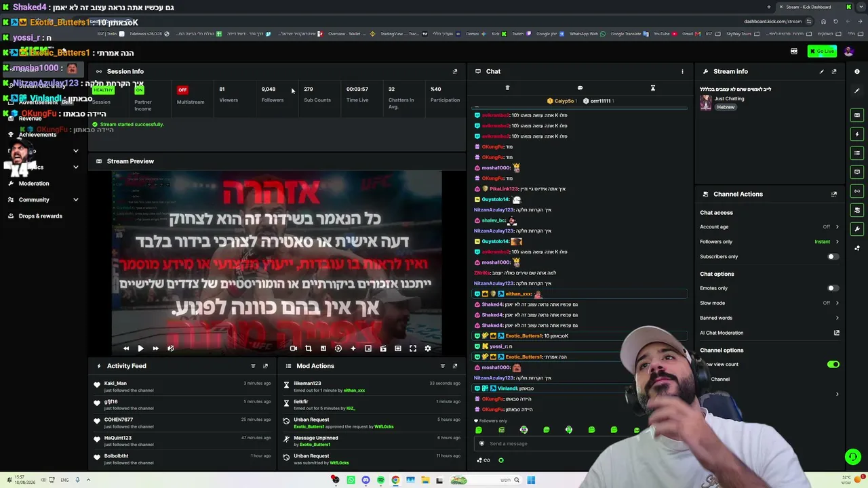868x488 pixels.
Task: Click HaQuint123 in Activity Feed
Action: (118, 438)
